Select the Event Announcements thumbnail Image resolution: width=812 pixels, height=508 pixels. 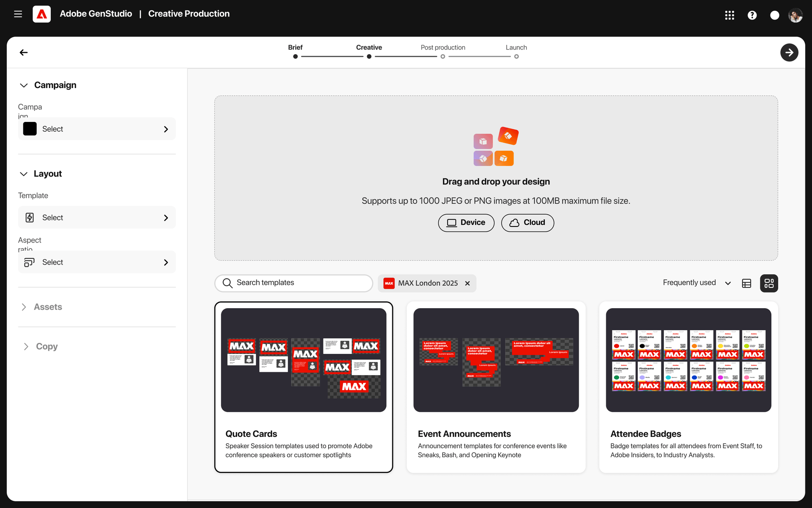496,360
